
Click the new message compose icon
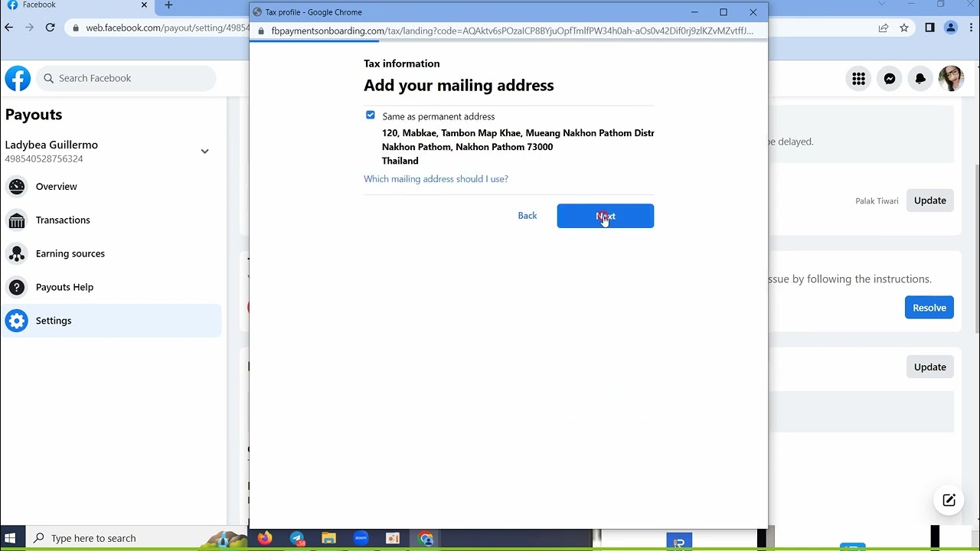[x=949, y=500]
